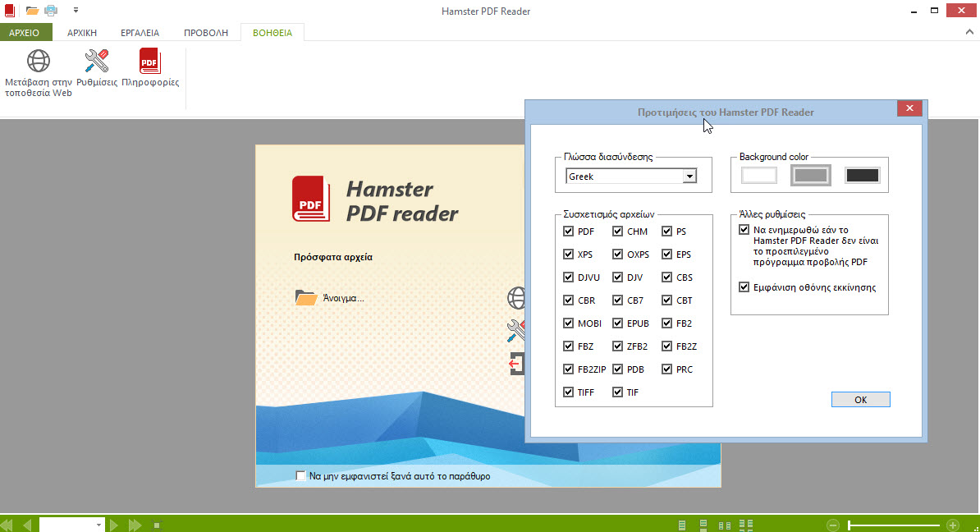Click the tools icon on start screen

[x=516, y=331]
